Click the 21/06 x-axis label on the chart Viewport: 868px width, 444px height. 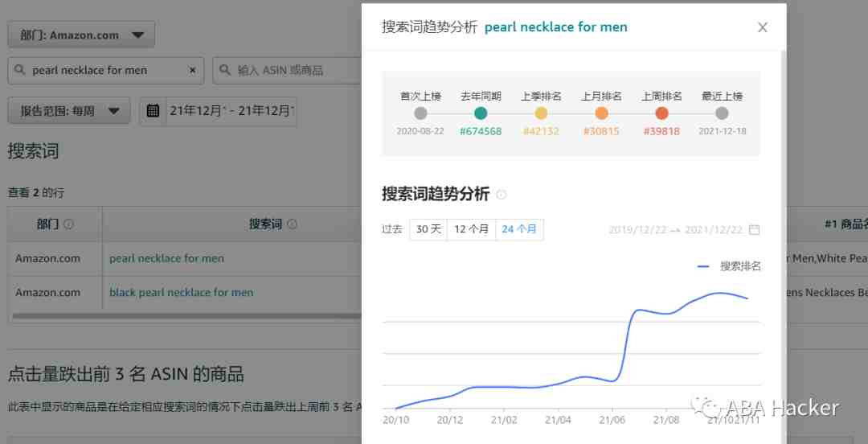pyautogui.click(x=612, y=420)
